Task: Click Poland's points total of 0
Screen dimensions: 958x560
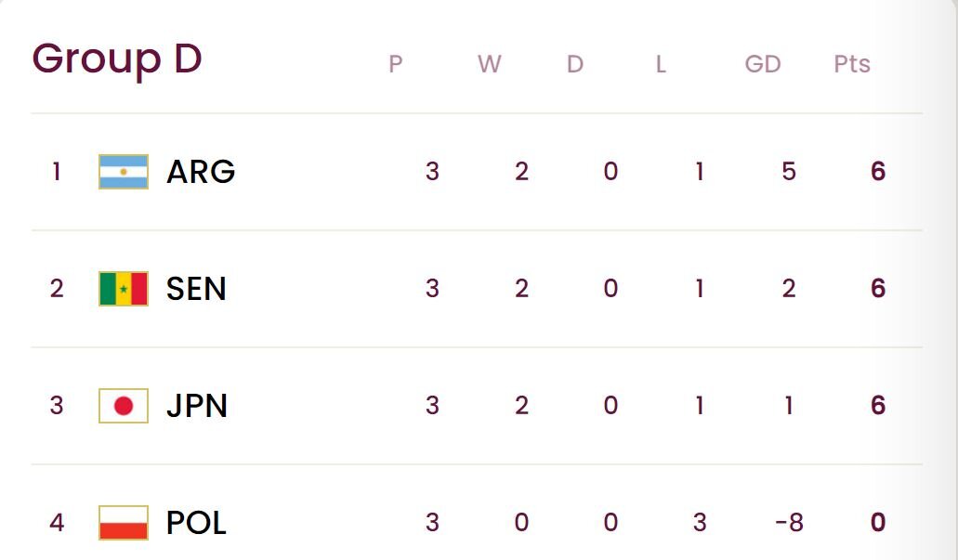Action: [x=878, y=523]
